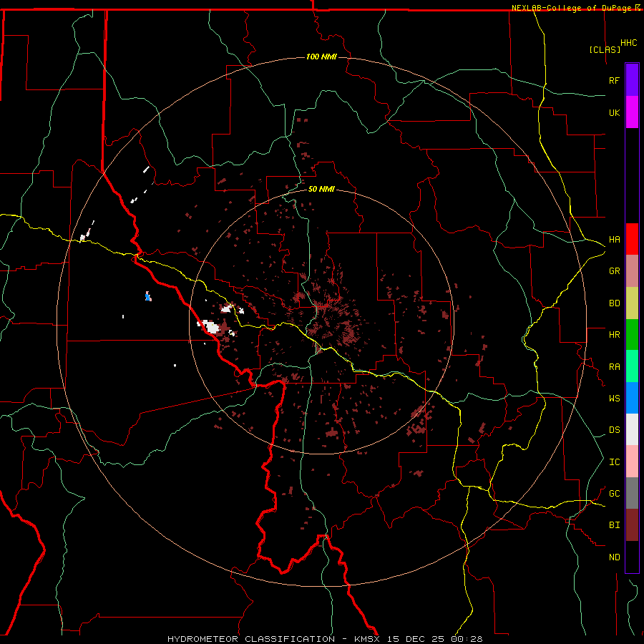Select the BD yellow-olive legend swatch
This screenshot has height=644, width=644.
coord(632,303)
